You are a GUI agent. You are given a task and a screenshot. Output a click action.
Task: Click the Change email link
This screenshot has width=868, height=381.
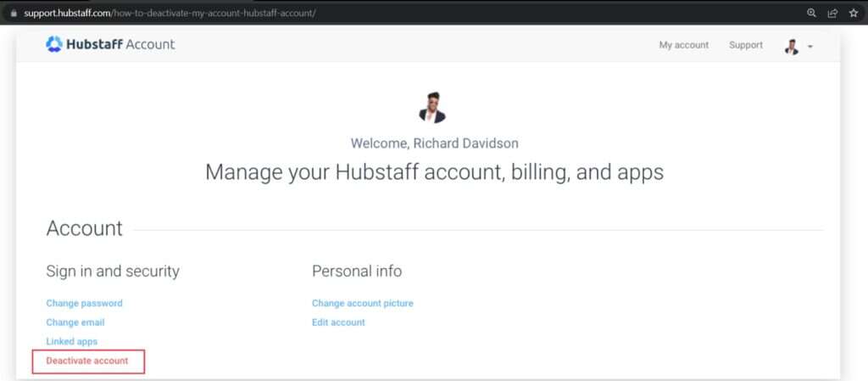(75, 322)
